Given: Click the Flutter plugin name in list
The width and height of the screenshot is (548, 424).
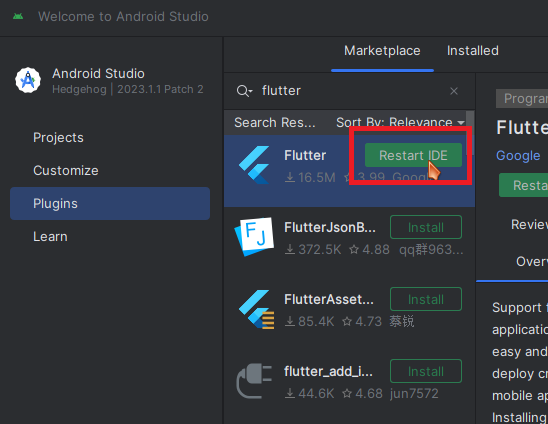Looking at the screenshot, I should point(305,155).
